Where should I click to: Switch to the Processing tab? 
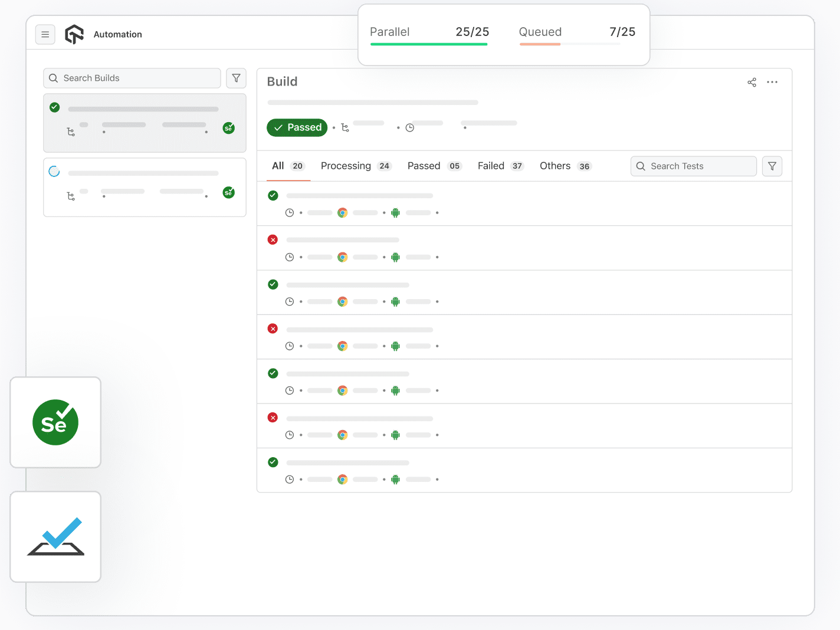point(356,166)
